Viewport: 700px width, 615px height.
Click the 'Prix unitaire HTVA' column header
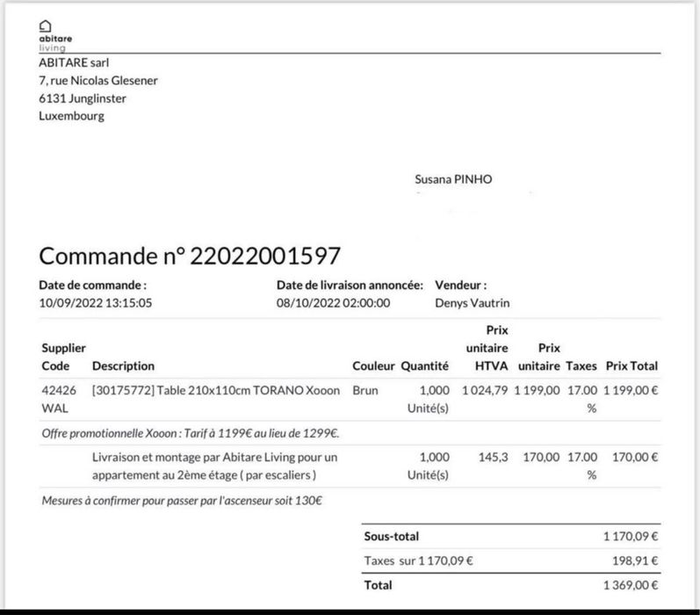[x=487, y=348]
